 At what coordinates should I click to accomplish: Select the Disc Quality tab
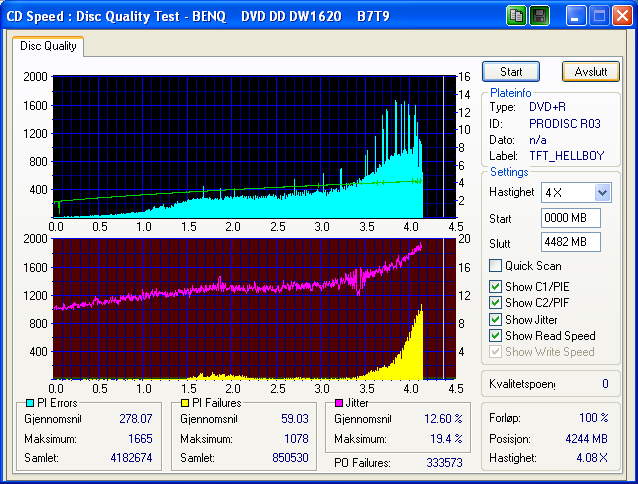point(48,46)
